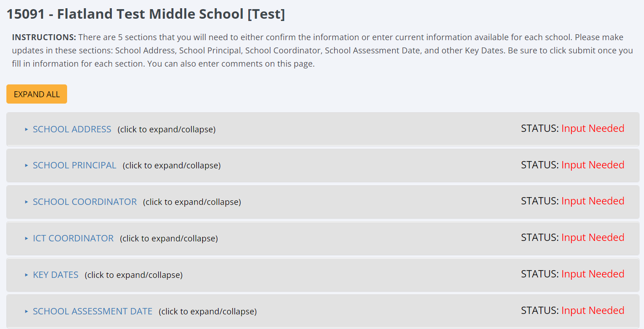This screenshot has width=644, height=329.
Task: Click the EXPAND ALL button
Action: 37,94
